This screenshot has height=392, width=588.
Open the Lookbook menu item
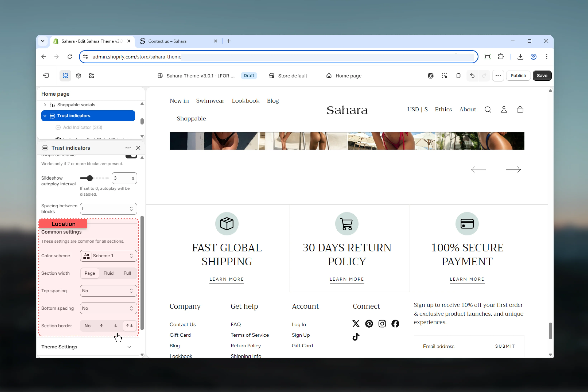[245, 100]
